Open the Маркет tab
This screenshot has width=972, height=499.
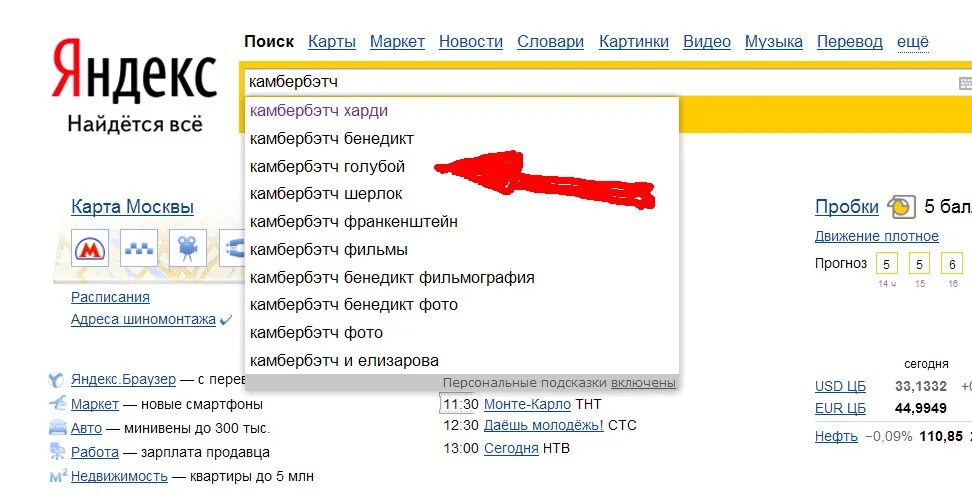(397, 42)
